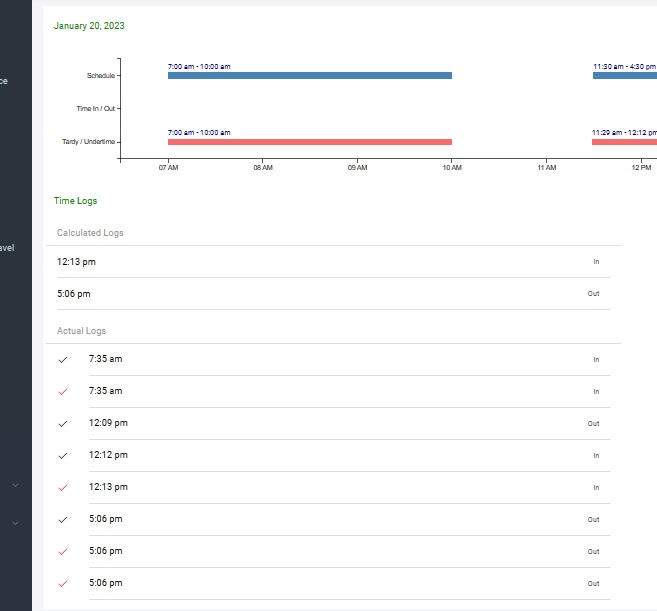Open the sidebar item ending in 'avel'
The width and height of the screenshot is (657, 611).
(7, 247)
